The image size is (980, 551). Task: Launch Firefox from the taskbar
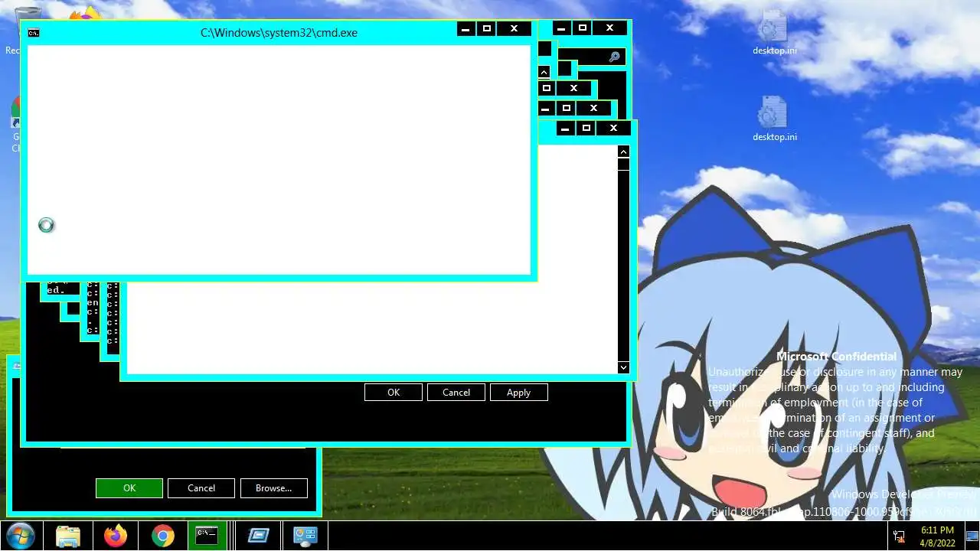(x=116, y=536)
